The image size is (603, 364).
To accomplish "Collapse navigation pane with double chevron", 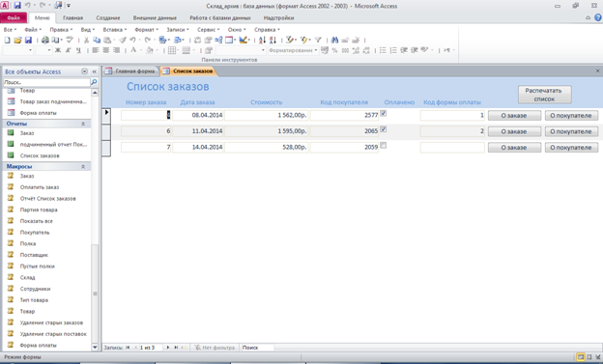I will (x=95, y=71).
